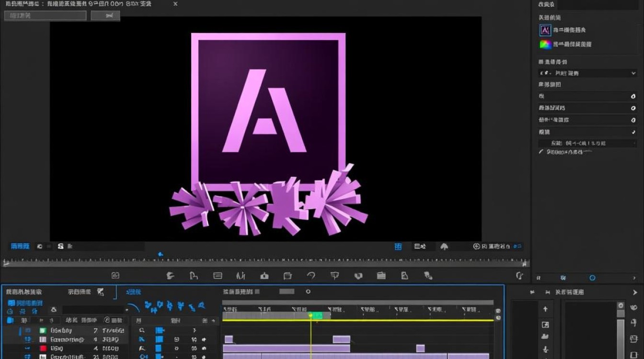
Task: Click the icon at the tools row's right end
Action: [519, 276]
